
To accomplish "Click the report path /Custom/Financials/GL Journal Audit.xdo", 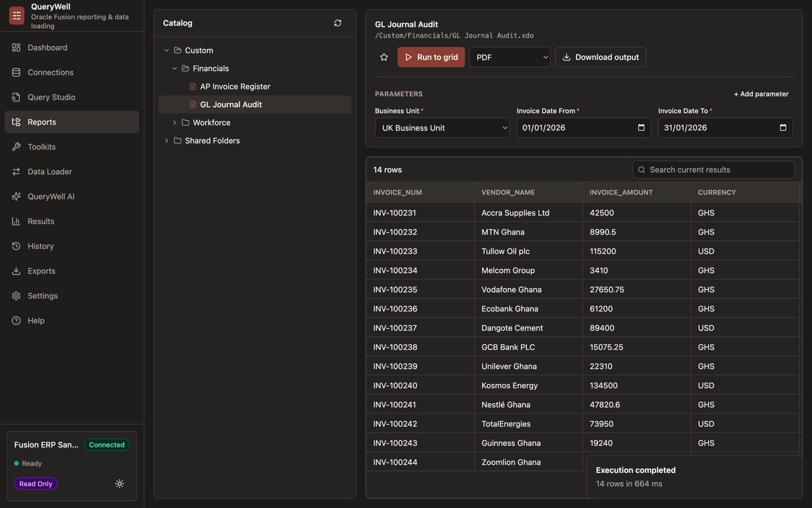I will click(454, 36).
